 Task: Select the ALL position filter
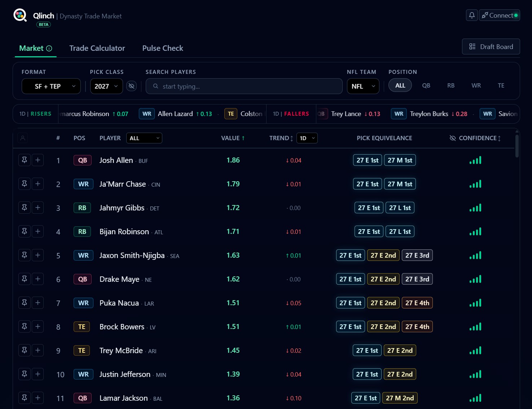[x=400, y=85]
